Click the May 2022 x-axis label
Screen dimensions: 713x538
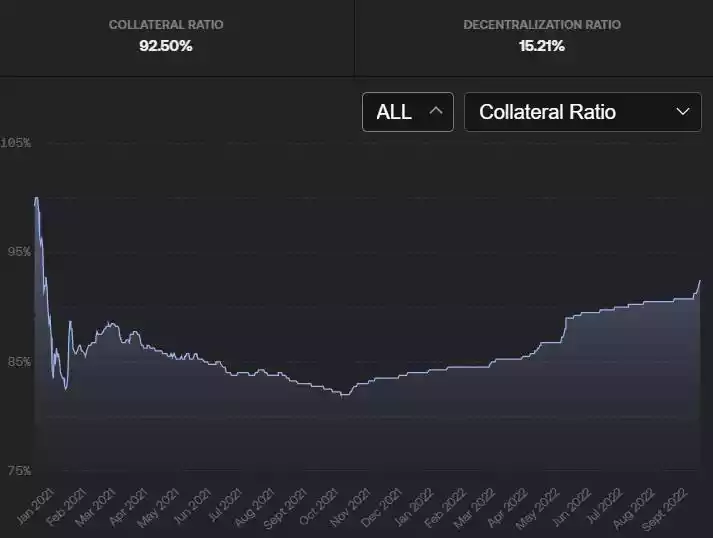pyautogui.click(x=537, y=508)
